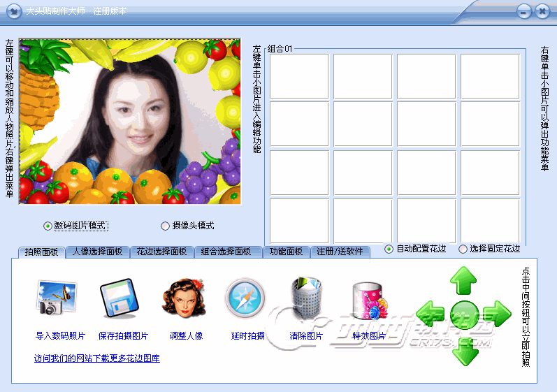The width and height of the screenshot is (557, 392).
Task: Minimize the window with the dash button
Action: (x=523, y=11)
